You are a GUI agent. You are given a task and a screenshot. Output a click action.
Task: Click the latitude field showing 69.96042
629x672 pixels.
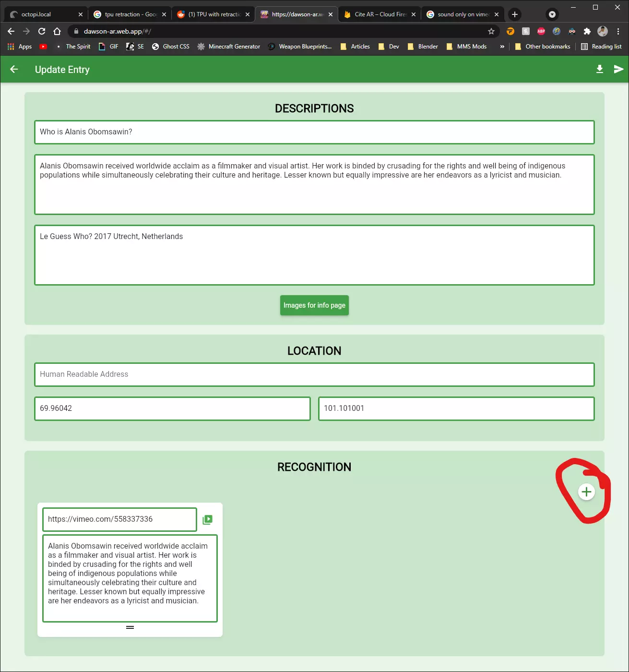click(x=172, y=408)
